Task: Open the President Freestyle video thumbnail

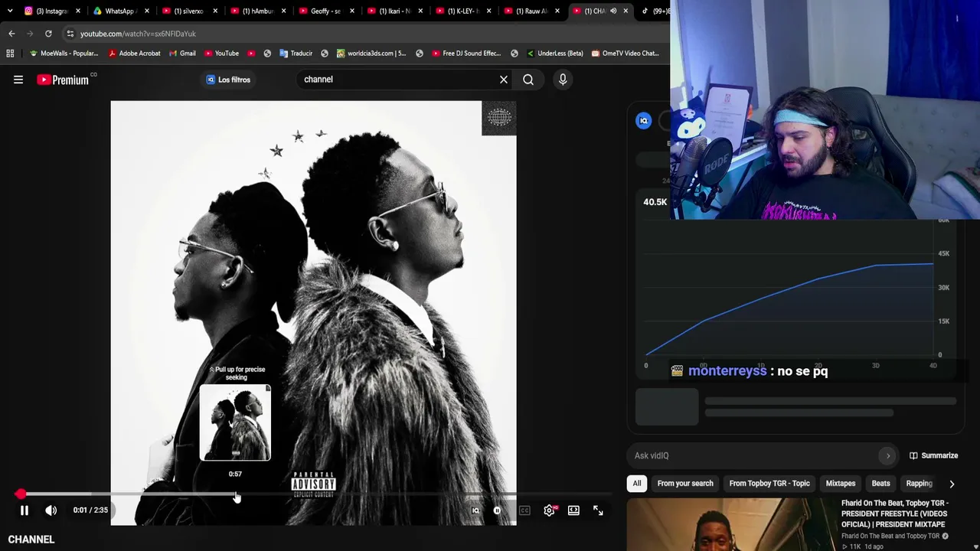Action: [x=731, y=525]
